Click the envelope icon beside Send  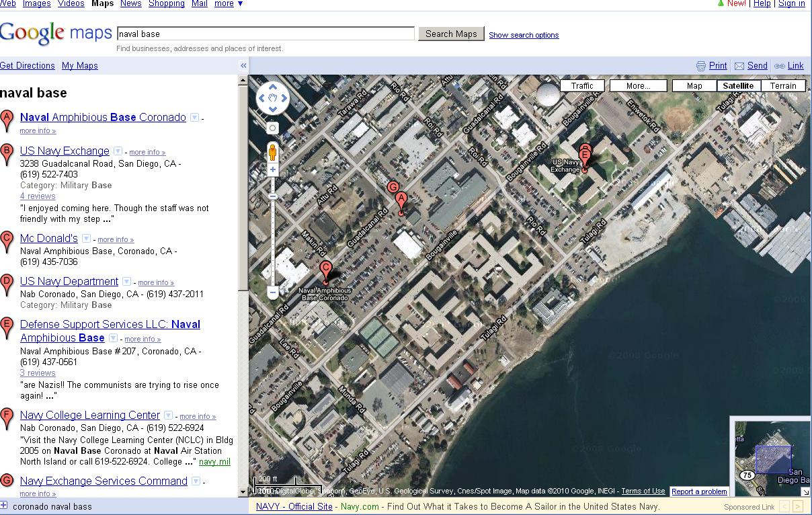(739, 66)
